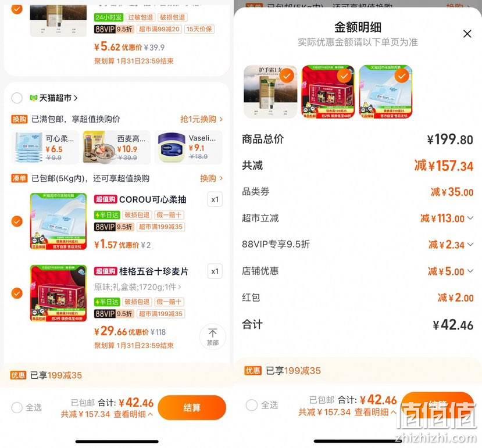Toggle 全选 in the left cart bar
The height and width of the screenshot is (448, 482).
coord(17,408)
